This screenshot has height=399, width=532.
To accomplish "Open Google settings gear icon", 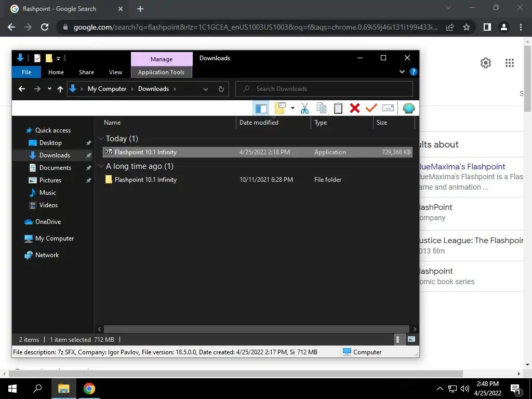I will 486,63.
